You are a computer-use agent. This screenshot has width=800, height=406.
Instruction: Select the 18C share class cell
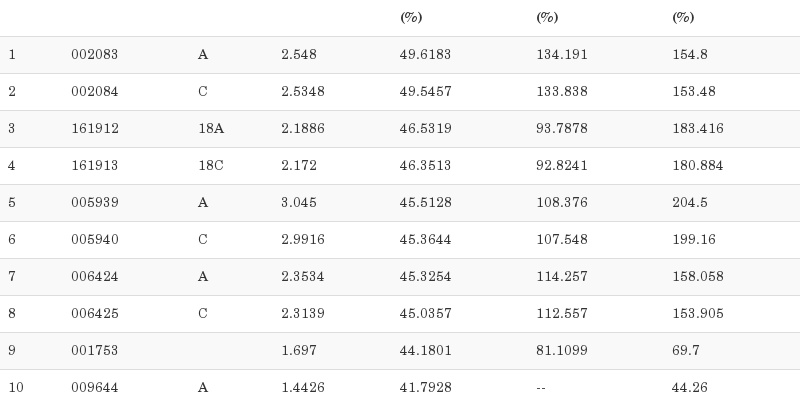[x=210, y=166]
